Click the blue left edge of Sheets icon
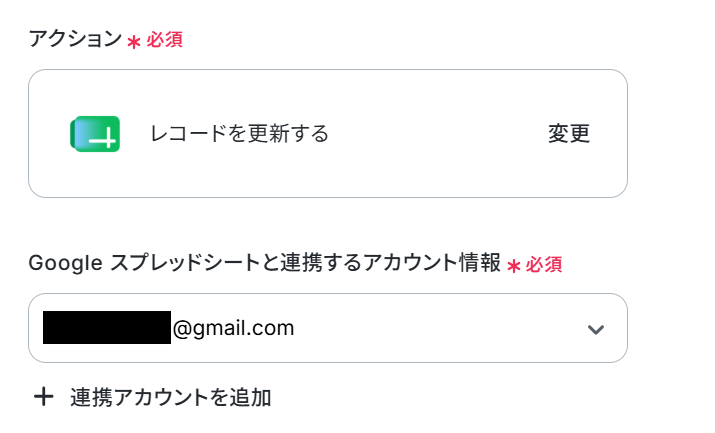 point(77,134)
